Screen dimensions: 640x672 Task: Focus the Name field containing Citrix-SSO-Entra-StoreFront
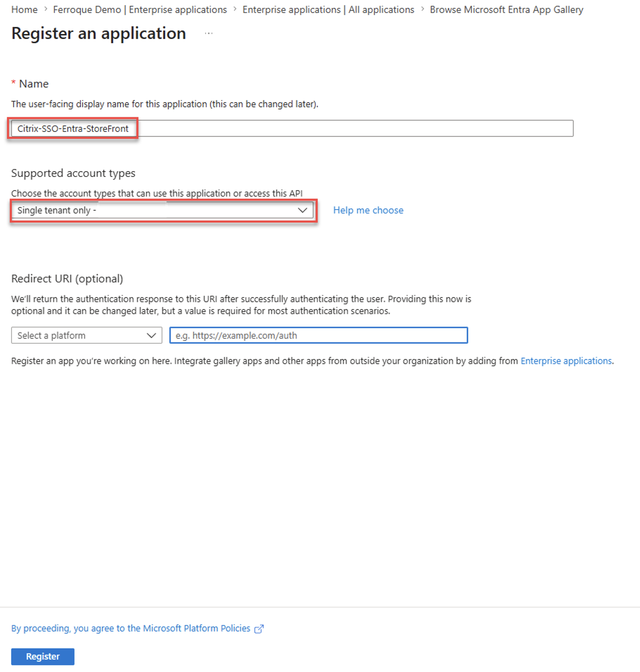(292, 129)
